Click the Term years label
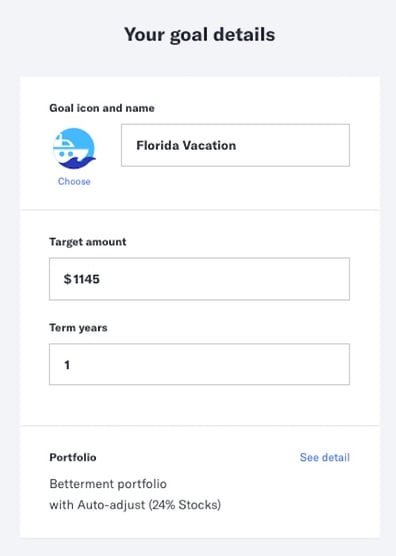 pyautogui.click(x=78, y=328)
